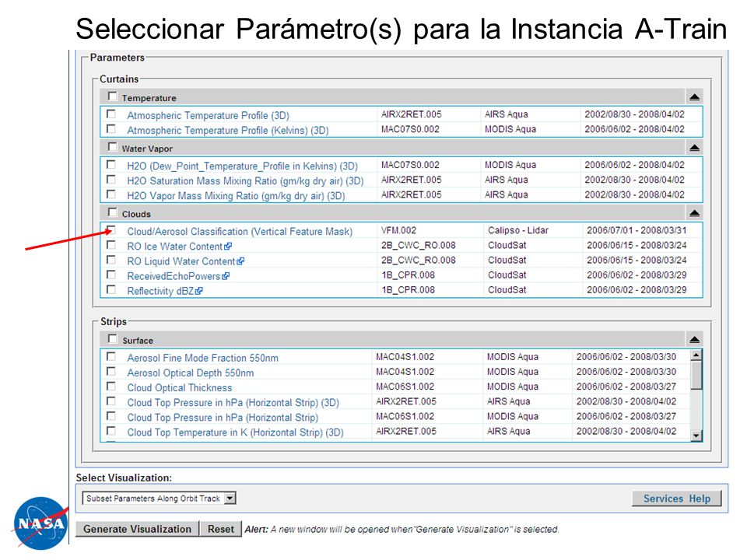Viewport: 747px width, 560px height.
Task: Check Reflectivity dBZ checkbox
Action: (111, 289)
